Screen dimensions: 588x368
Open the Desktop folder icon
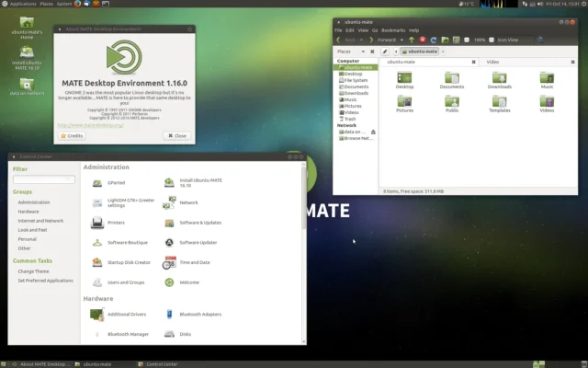point(404,80)
